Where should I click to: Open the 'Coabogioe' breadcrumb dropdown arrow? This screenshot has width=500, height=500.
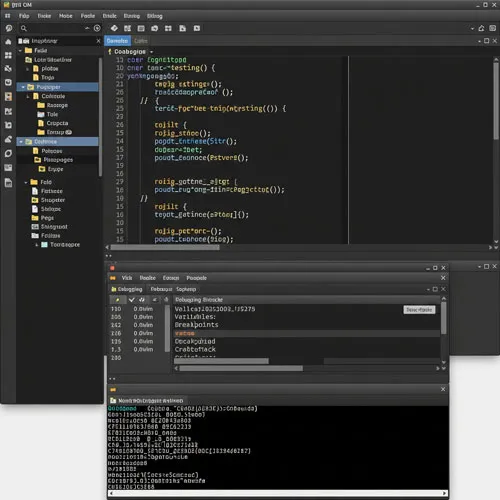[151, 52]
